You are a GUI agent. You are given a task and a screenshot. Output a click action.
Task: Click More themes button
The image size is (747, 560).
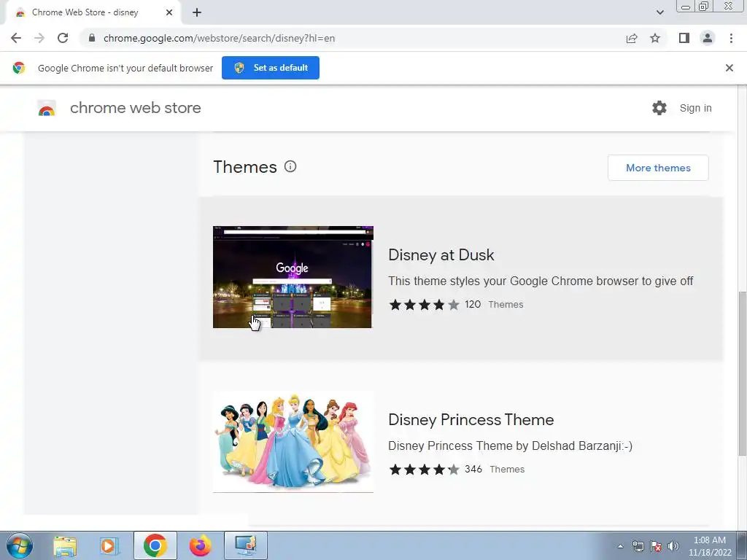coord(658,168)
